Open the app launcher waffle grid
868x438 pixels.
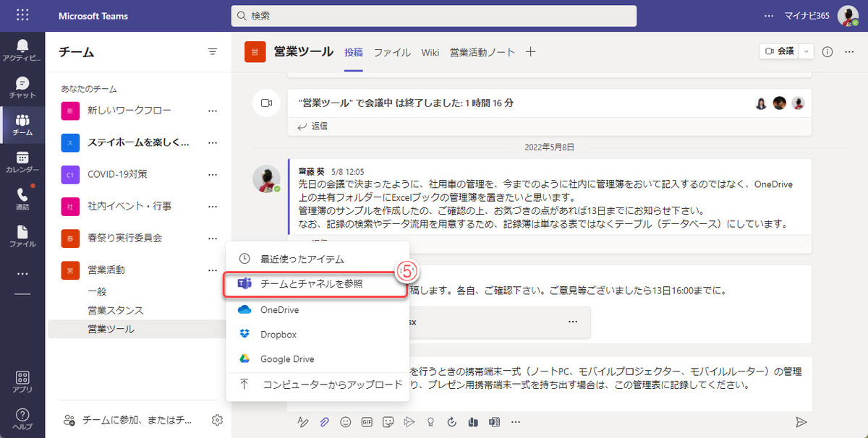pyautogui.click(x=22, y=15)
